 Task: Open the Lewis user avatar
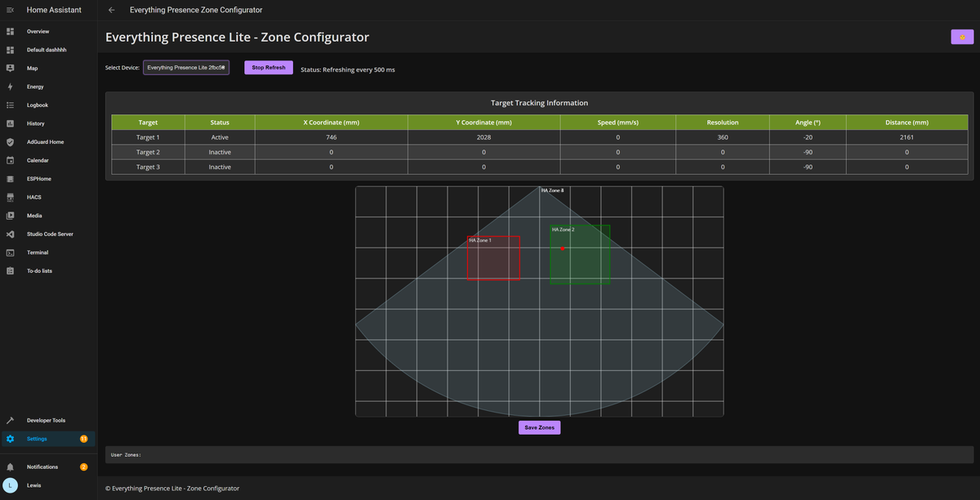click(10, 485)
